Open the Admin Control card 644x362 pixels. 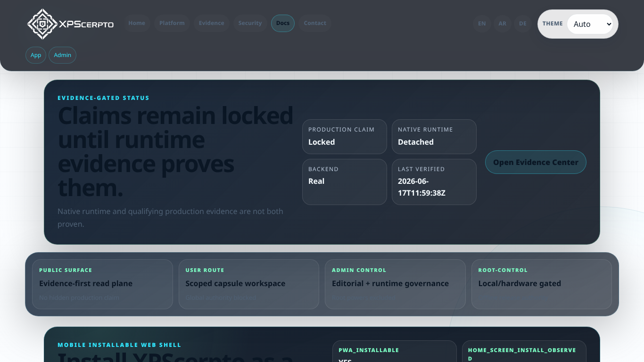click(x=395, y=284)
